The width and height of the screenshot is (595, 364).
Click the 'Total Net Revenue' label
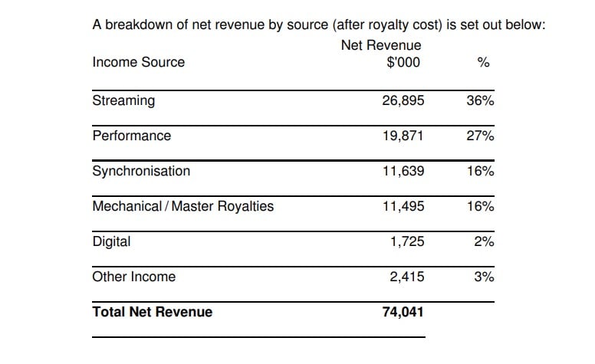coord(152,312)
